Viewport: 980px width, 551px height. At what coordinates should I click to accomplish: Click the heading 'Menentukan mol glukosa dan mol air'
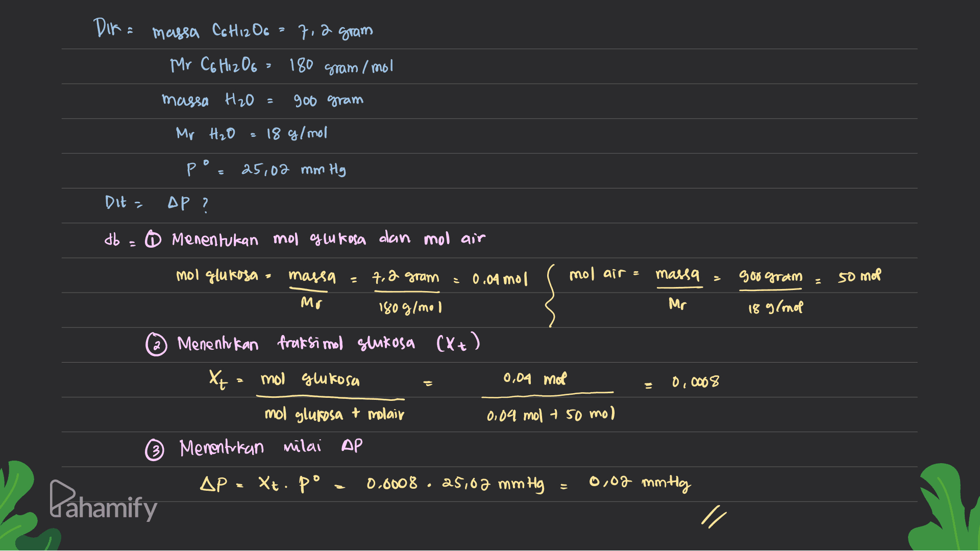pyautogui.click(x=328, y=238)
